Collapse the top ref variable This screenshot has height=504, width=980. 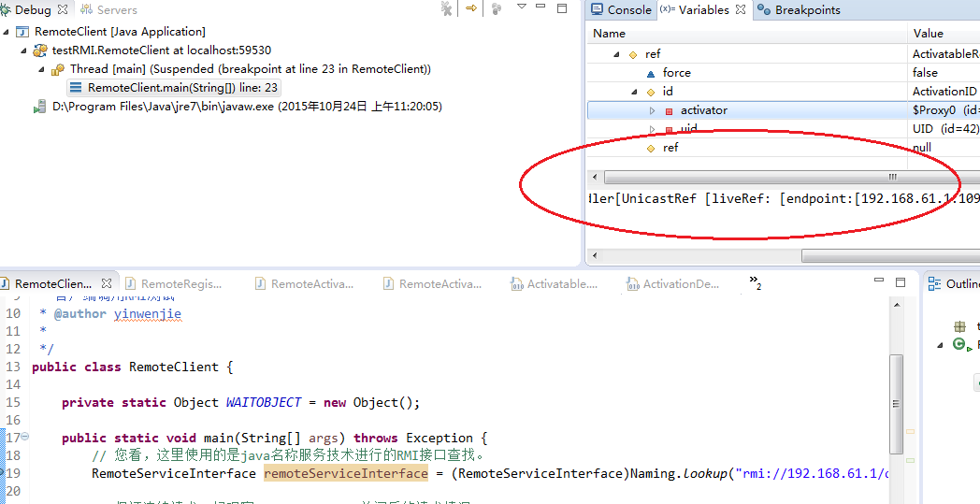tap(617, 54)
